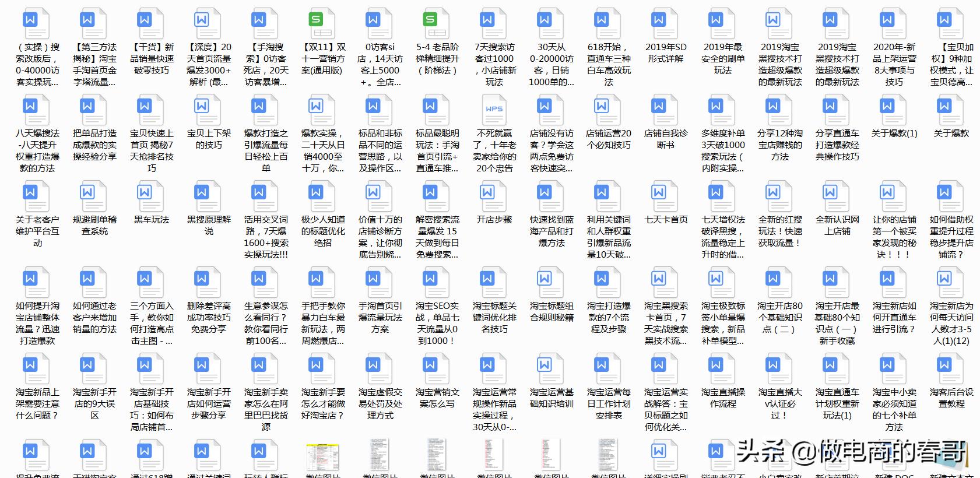Click file name 淘宝新手要怎么才能做好淘宝店?
Screen dimensions: 980x478
(323, 404)
